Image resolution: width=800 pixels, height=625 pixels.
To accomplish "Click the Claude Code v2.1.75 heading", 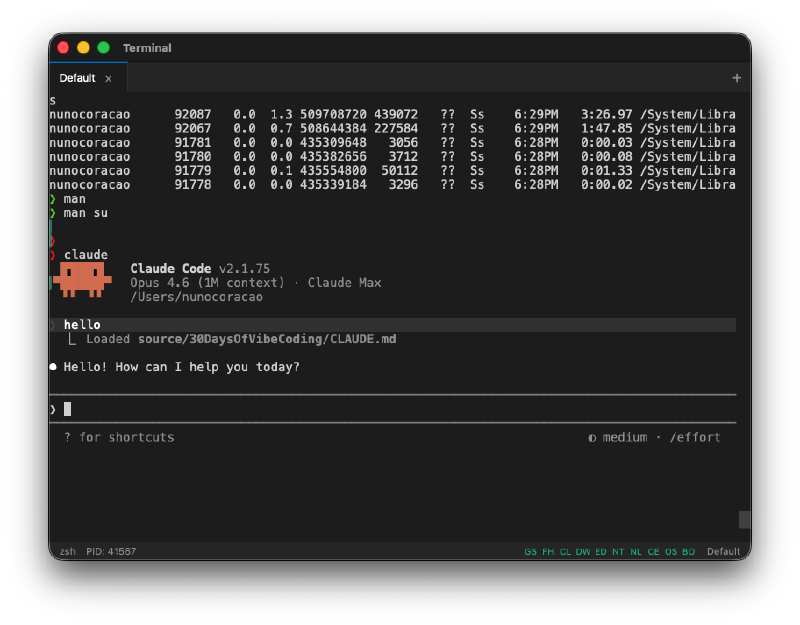I will (200, 268).
